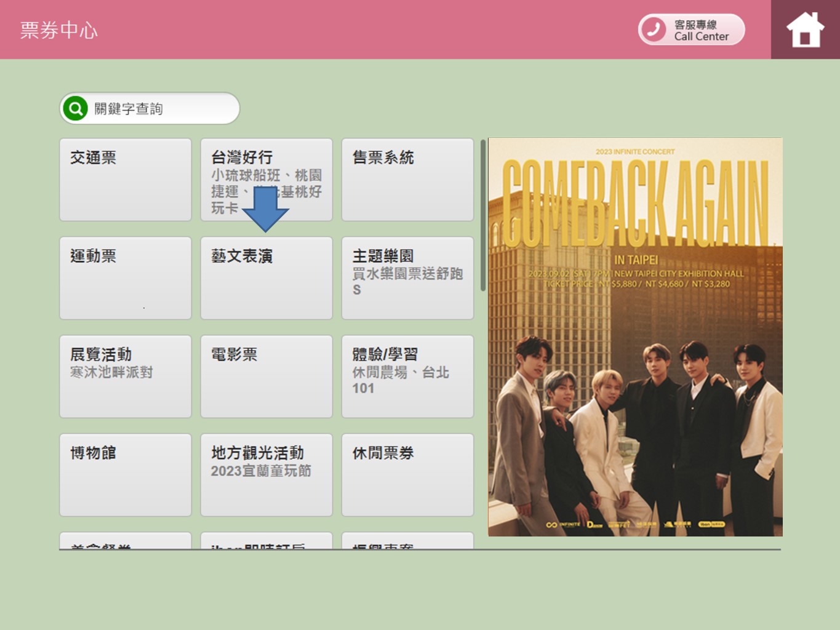Click the category list vertical scrollbar
840x630 pixels.
click(483, 215)
